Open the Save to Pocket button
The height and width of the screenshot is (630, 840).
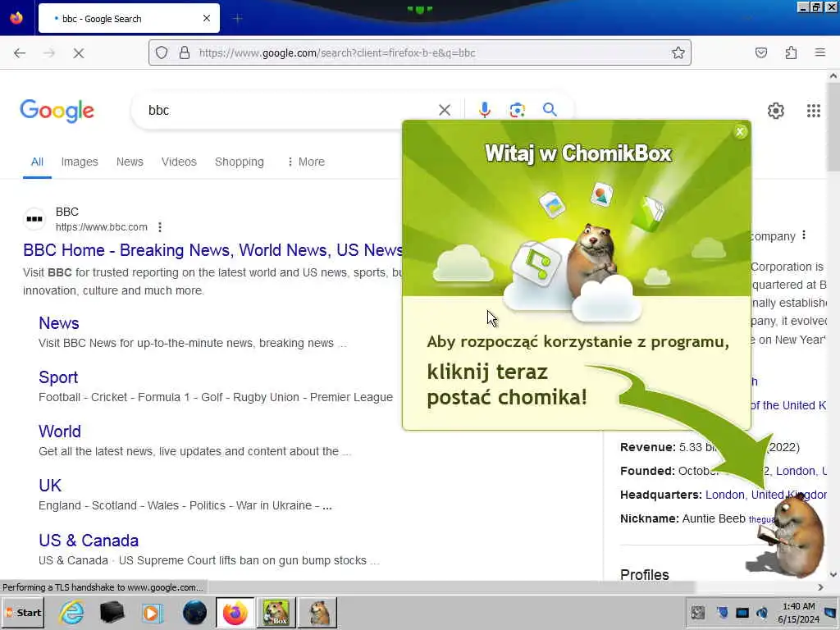(760, 52)
